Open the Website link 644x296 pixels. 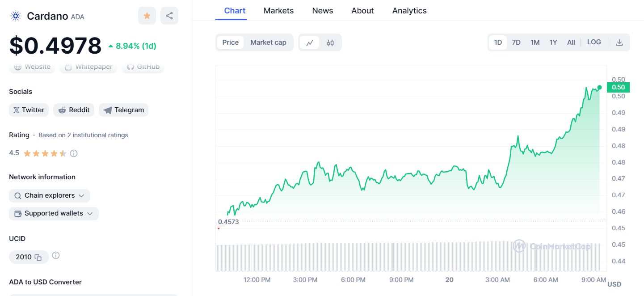coord(32,67)
